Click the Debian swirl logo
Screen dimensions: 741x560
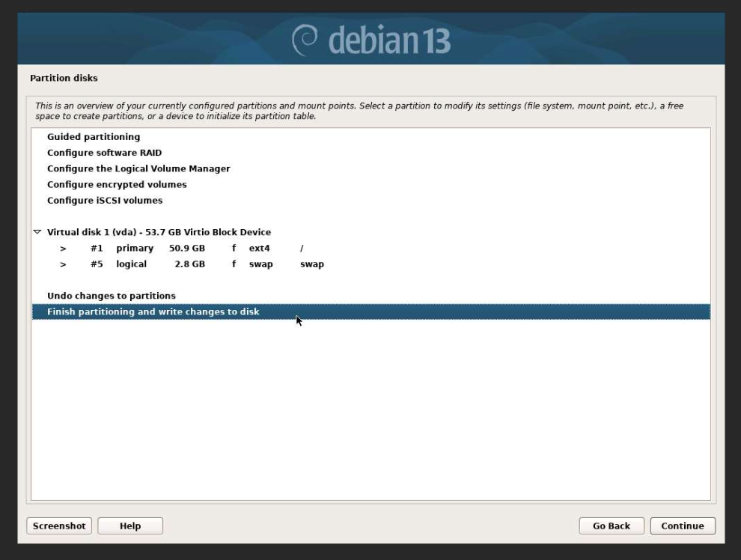[x=305, y=40]
